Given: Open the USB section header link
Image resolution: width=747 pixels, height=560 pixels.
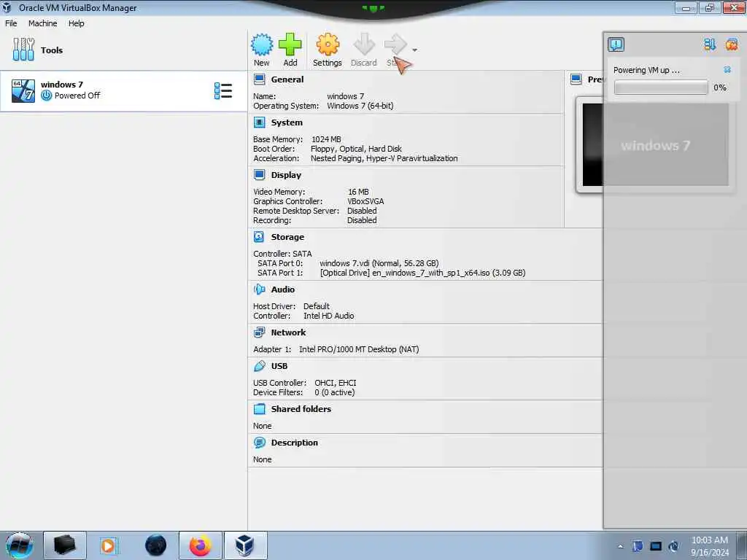Looking at the screenshot, I should point(279,366).
